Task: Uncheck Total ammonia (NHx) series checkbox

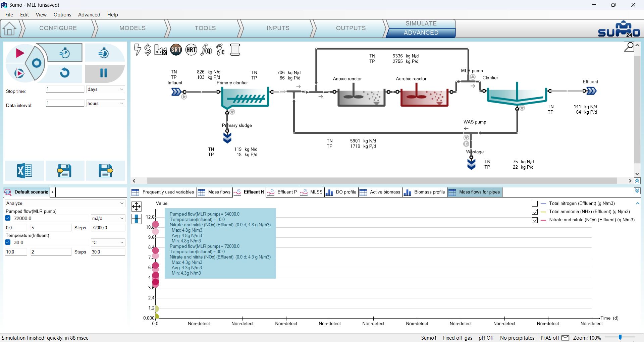Action: 535,212
